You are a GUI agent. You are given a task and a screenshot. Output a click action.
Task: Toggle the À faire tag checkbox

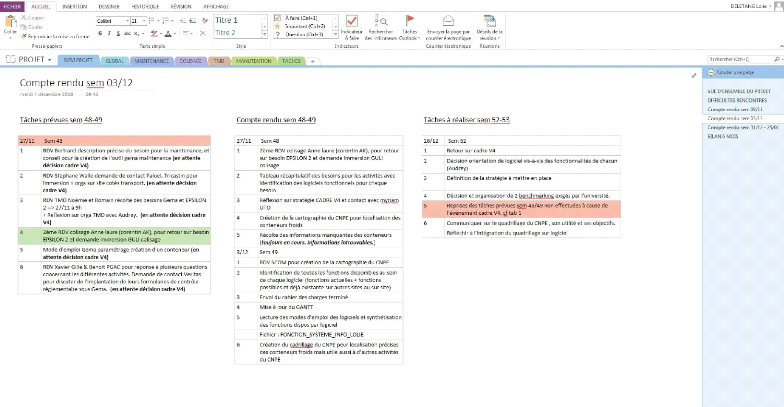tap(277, 18)
